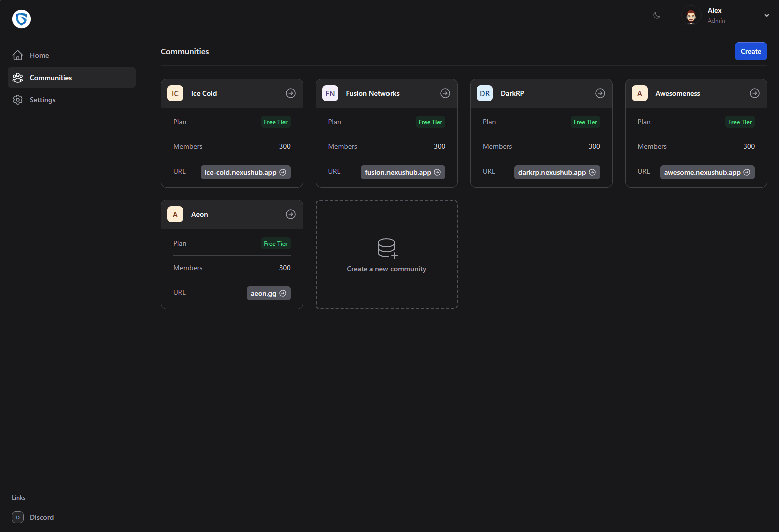This screenshot has width=779, height=532.
Task: Click Create a new community placeholder
Action: [386, 255]
